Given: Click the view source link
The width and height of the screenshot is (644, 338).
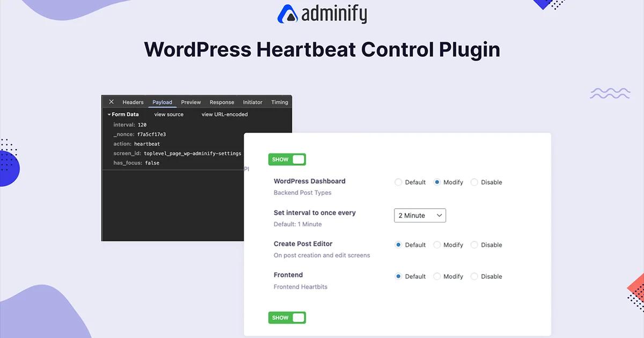Looking at the screenshot, I should (x=169, y=114).
